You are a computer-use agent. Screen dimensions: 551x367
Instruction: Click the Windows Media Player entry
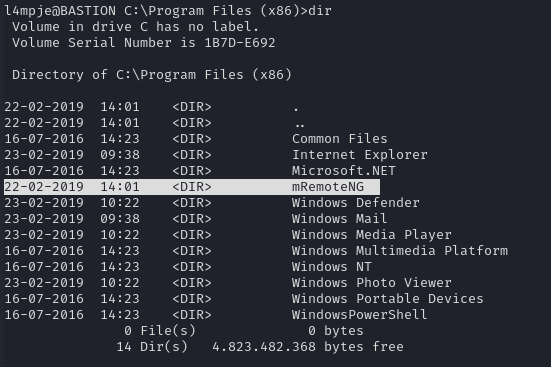[x=372, y=234]
